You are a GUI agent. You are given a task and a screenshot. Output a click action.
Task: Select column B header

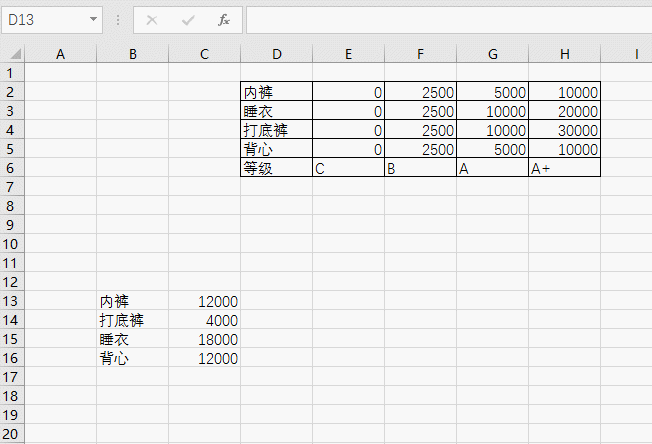(x=133, y=54)
